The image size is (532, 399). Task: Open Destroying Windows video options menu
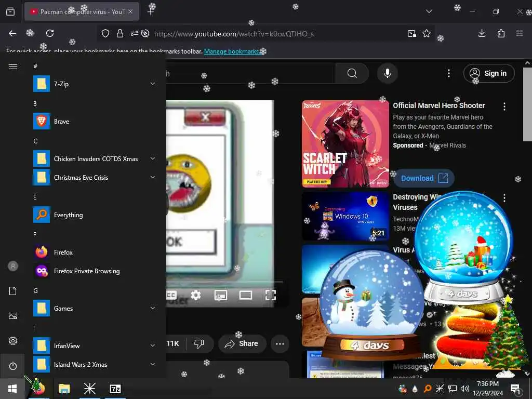[x=504, y=198]
